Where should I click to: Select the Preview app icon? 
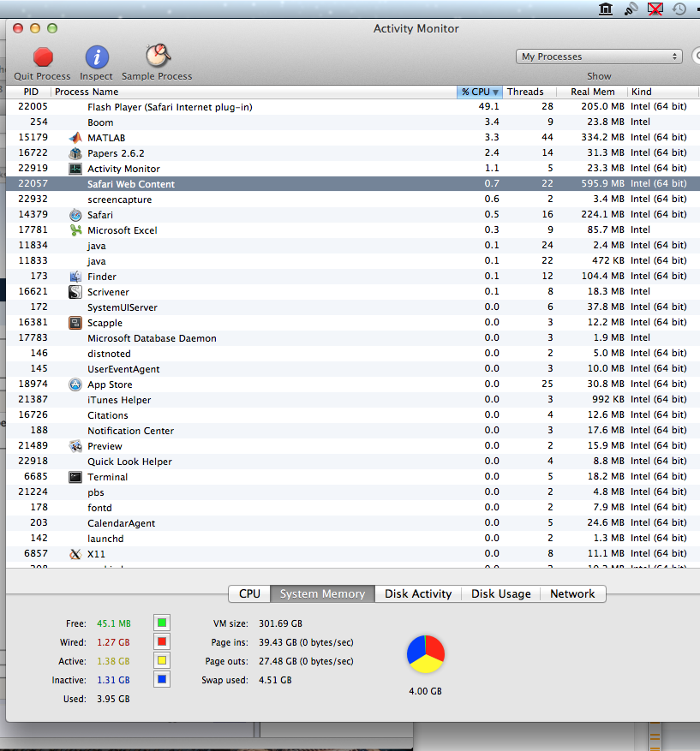pos(75,446)
